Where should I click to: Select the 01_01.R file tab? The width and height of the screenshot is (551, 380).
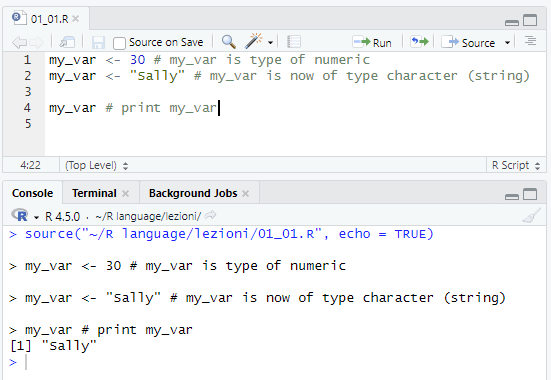coord(45,18)
